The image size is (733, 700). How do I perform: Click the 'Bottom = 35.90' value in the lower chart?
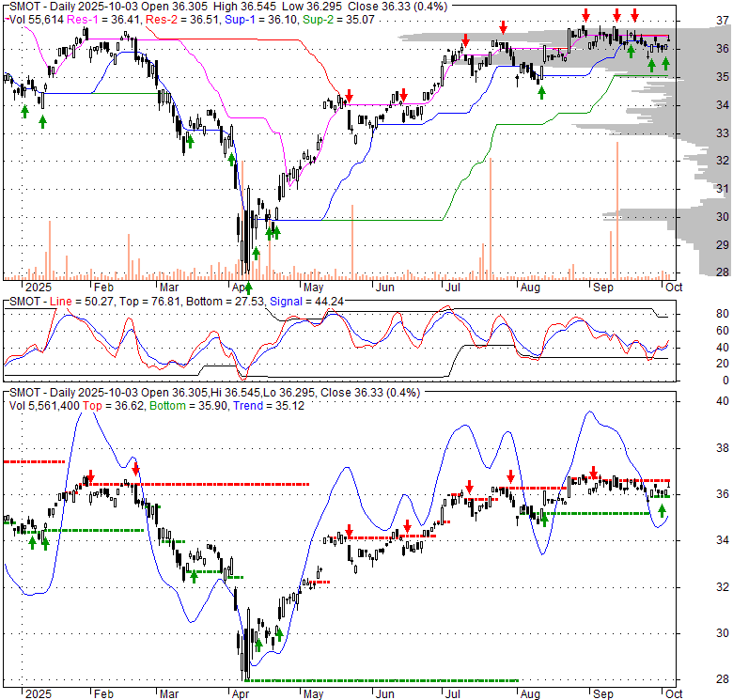pos(189,406)
